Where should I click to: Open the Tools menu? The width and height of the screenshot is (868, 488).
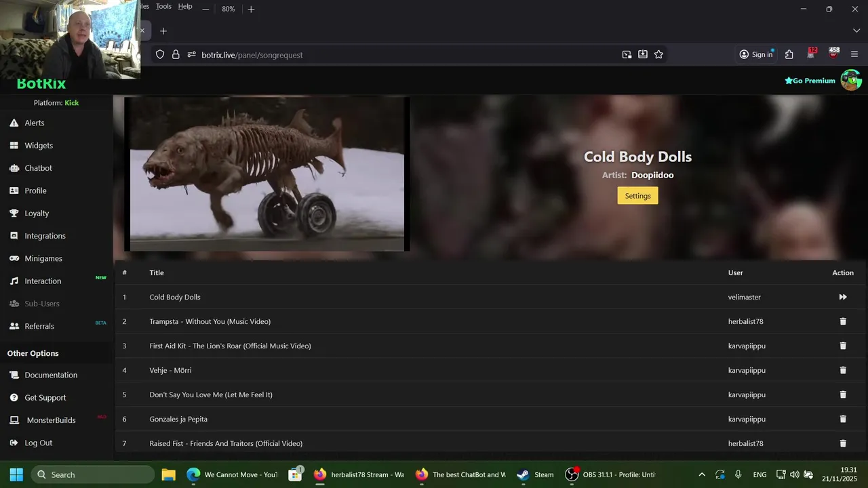[x=163, y=6]
